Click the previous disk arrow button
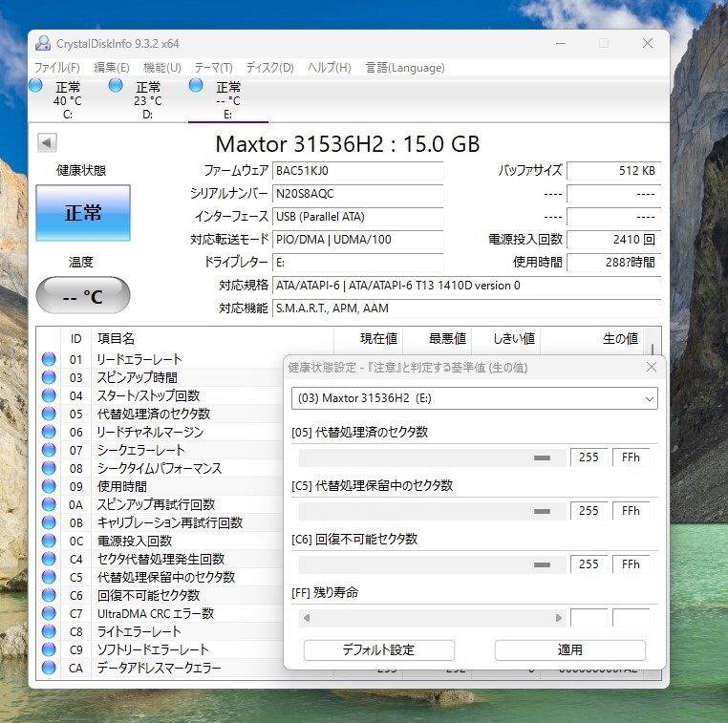The image size is (728, 723). 47,143
